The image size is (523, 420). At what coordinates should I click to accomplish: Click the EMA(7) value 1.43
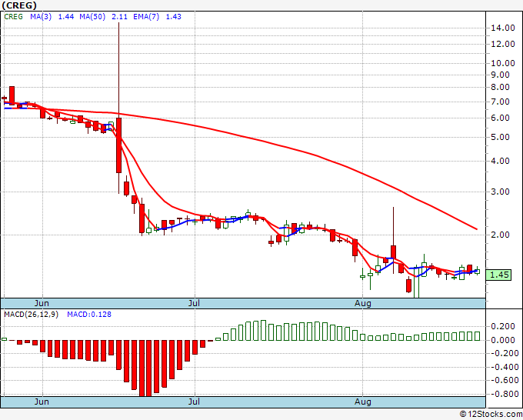pos(174,17)
